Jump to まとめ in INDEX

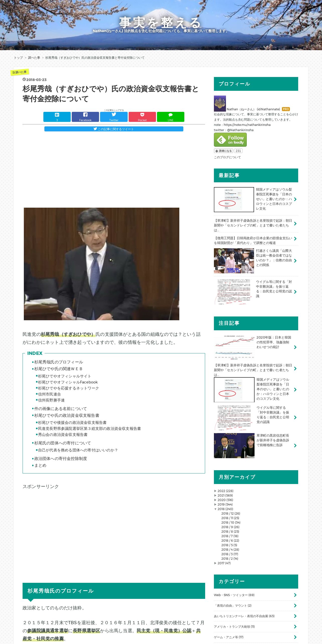click(40, 465)
